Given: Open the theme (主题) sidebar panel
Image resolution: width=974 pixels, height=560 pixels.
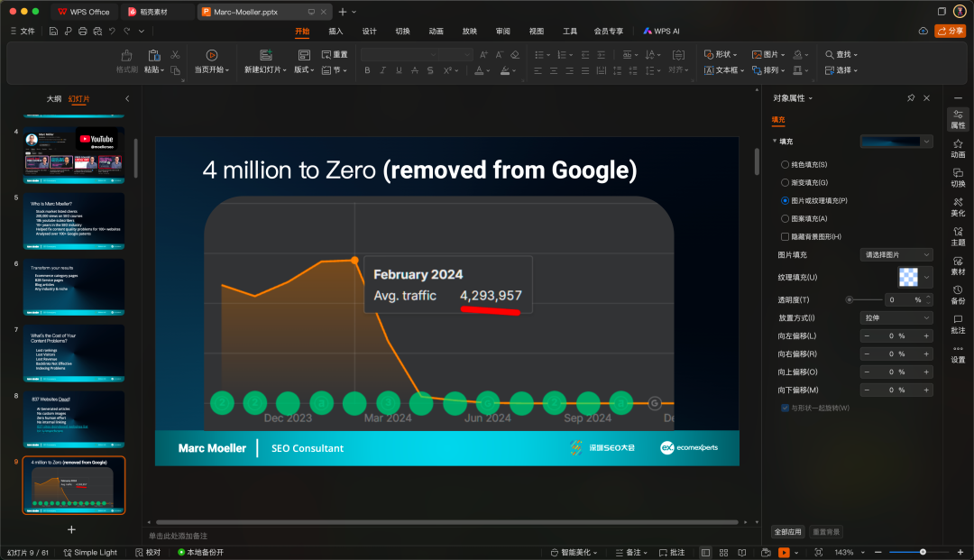Looking at the screenshot, I should point(958,236).
